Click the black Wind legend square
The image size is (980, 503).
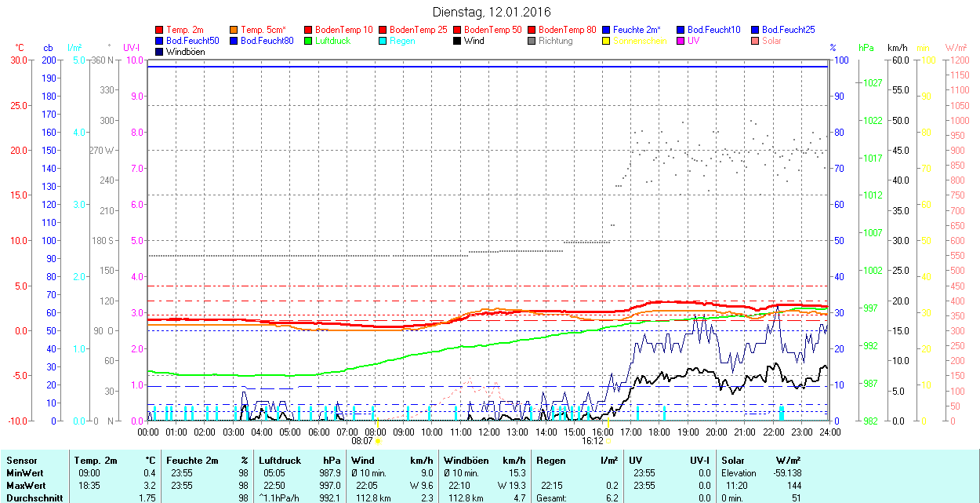point(458,41)
